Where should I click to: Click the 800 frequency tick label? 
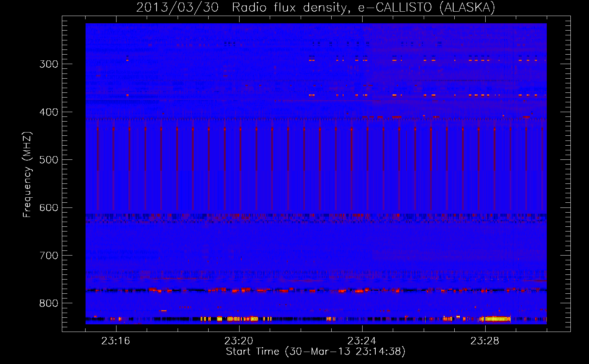pos(49,304)
